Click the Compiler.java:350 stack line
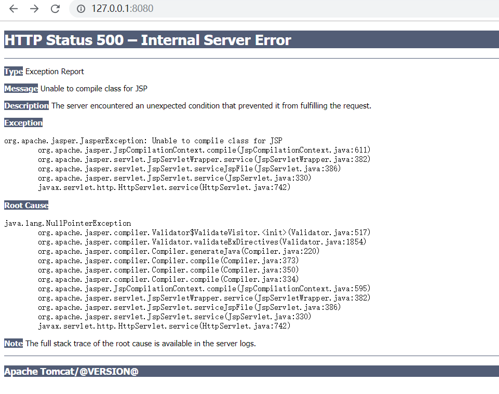Screen dimensions: 499x394 (168, 270)
